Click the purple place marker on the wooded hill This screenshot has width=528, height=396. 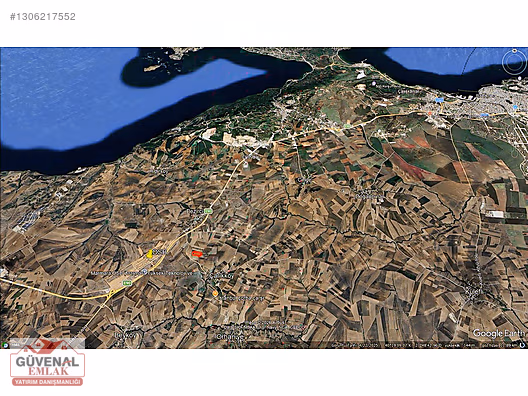coord(374,83)
